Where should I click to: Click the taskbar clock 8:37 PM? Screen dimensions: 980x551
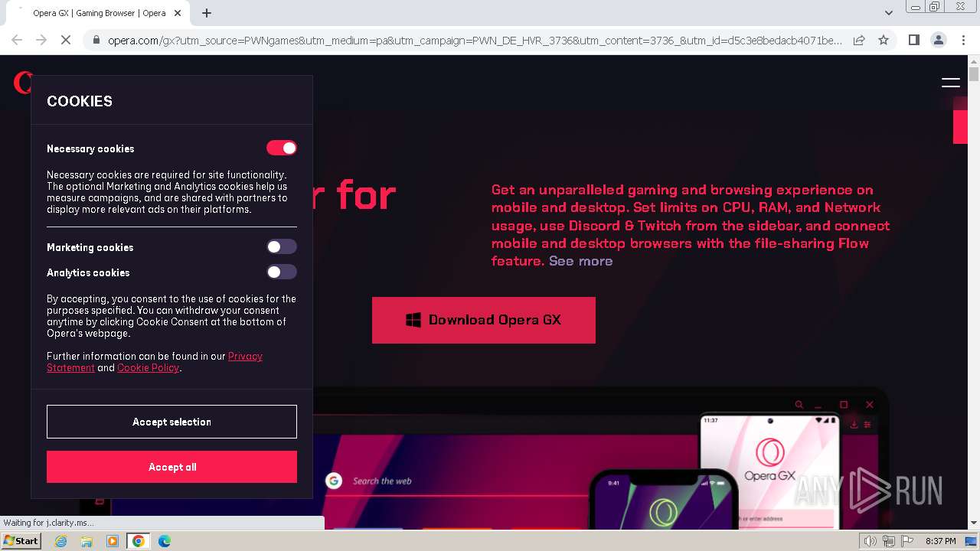tap(940, 541)
